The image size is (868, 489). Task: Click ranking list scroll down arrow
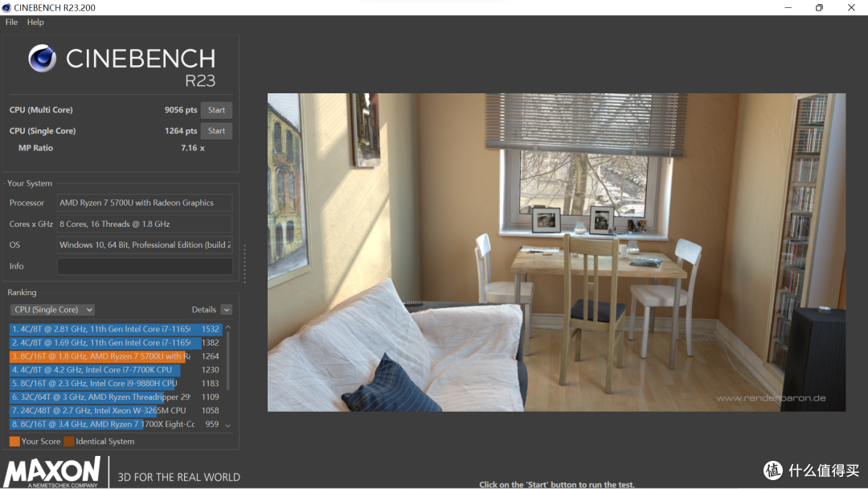(x=228, y=425)
